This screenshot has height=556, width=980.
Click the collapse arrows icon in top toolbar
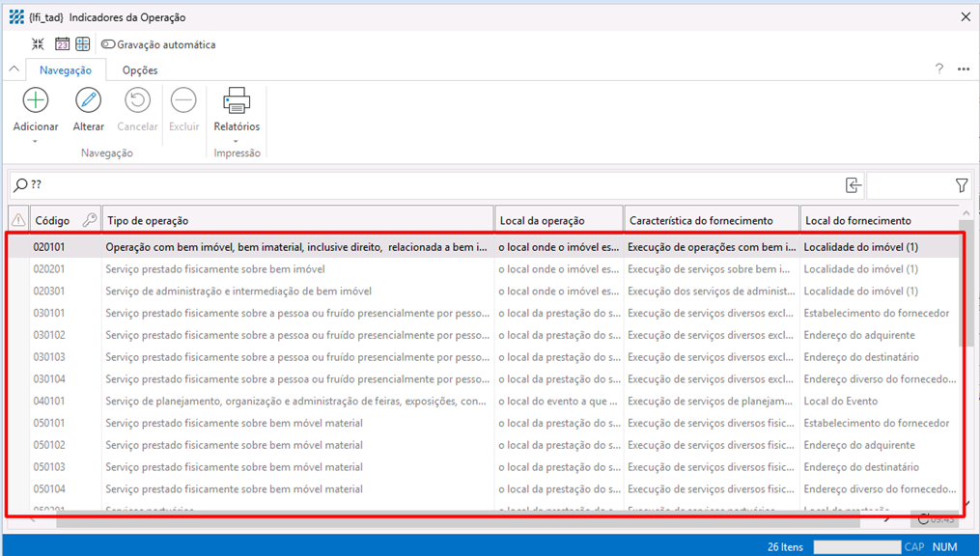pyautogui.click(x=38, y=44)
